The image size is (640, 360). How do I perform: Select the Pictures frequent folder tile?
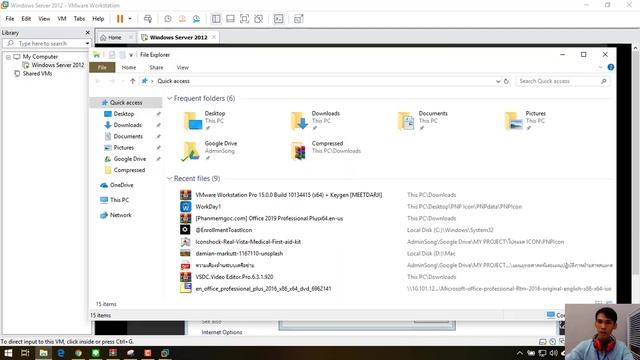coord(526,120)
